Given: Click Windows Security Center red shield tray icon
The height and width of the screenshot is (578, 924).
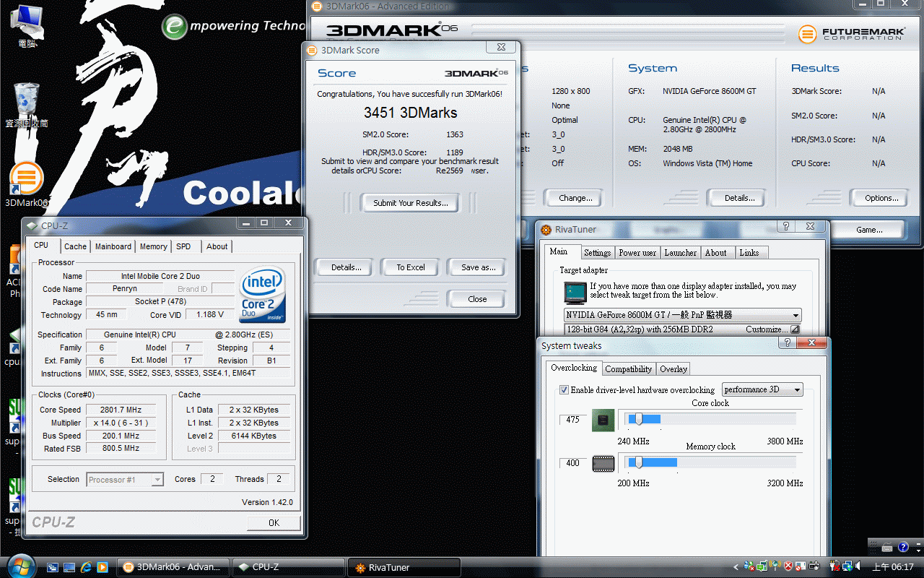Looking at the screenshot, I should [x=789, y=567].
